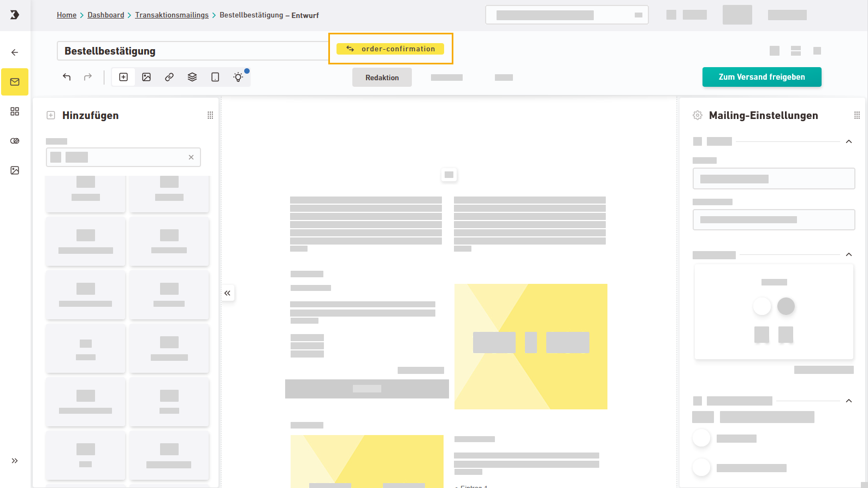
Task: Switch to mobile device preview icon
Action: tap(215, 77)
